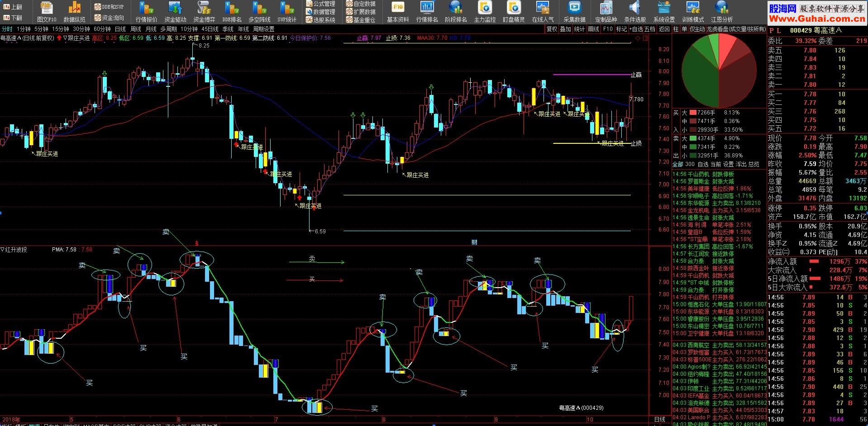Switch to 5分钟 period
Image resolution: width=868 pixels, height=426 pixels.
click(41, 29)
